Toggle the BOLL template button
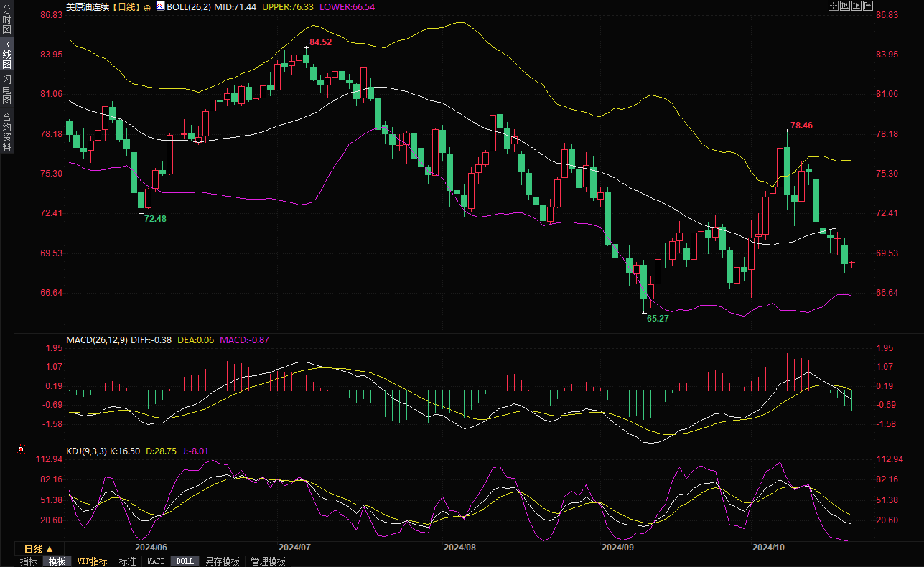924x567 pixels. [185, 561]
